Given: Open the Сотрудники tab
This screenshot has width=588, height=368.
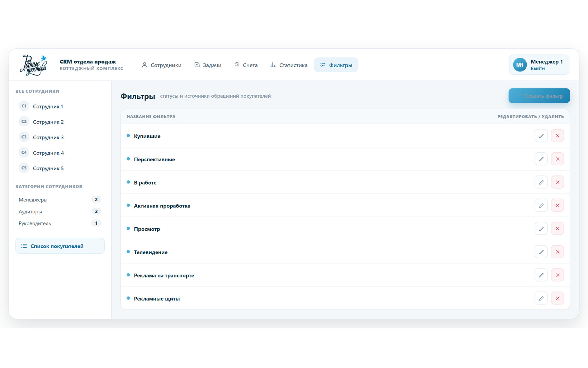Looking at the screenshot, I should [x=161, y=65].
